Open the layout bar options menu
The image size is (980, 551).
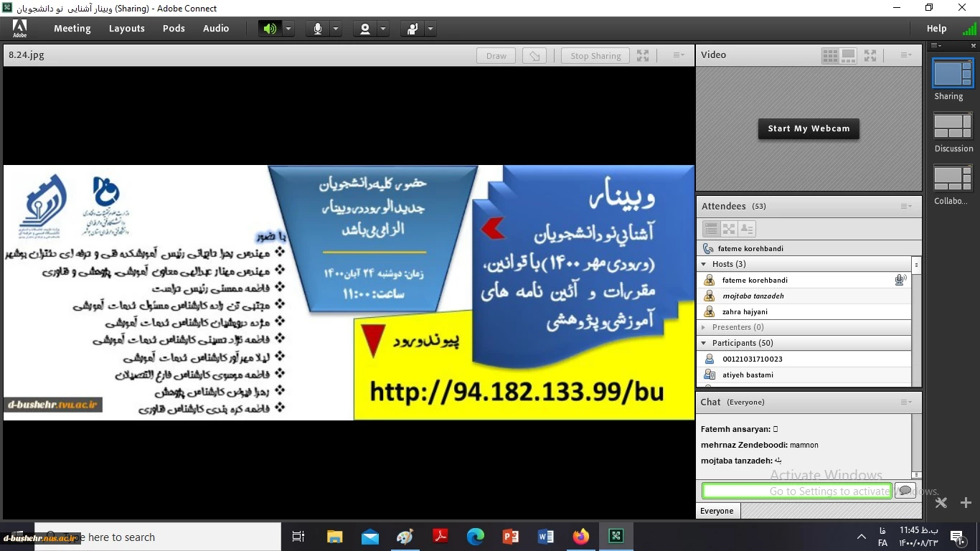(936, 45)
